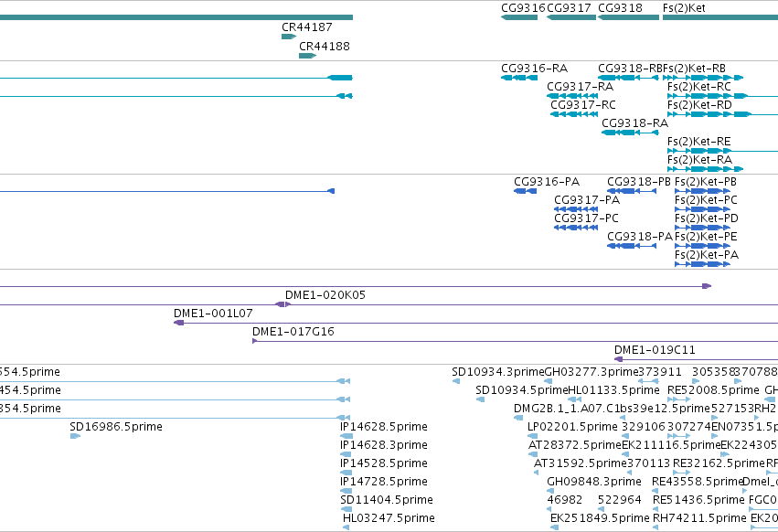This screenshot has width=778, height=532.
Task: Click the DME1-001L07 BAC clone
Action: click(475, 323)
